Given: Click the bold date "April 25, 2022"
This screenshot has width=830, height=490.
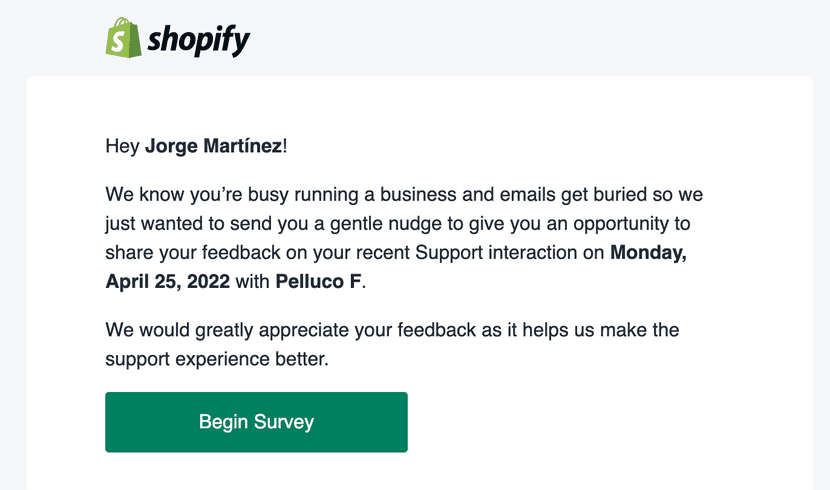Looking at the screenshot, I should [167, 282].
